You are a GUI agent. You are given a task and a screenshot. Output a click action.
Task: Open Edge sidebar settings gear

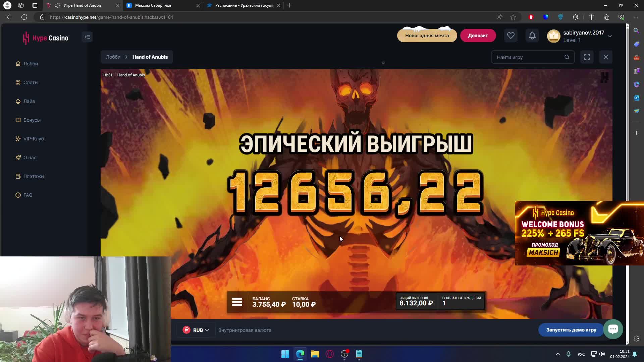pyautogui.click(x=636, y=339)
